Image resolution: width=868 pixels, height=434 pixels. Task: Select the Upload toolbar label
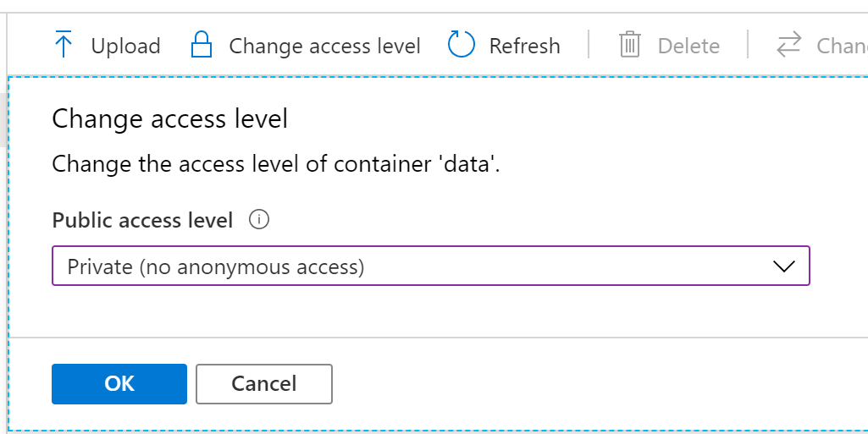(125, 46)
